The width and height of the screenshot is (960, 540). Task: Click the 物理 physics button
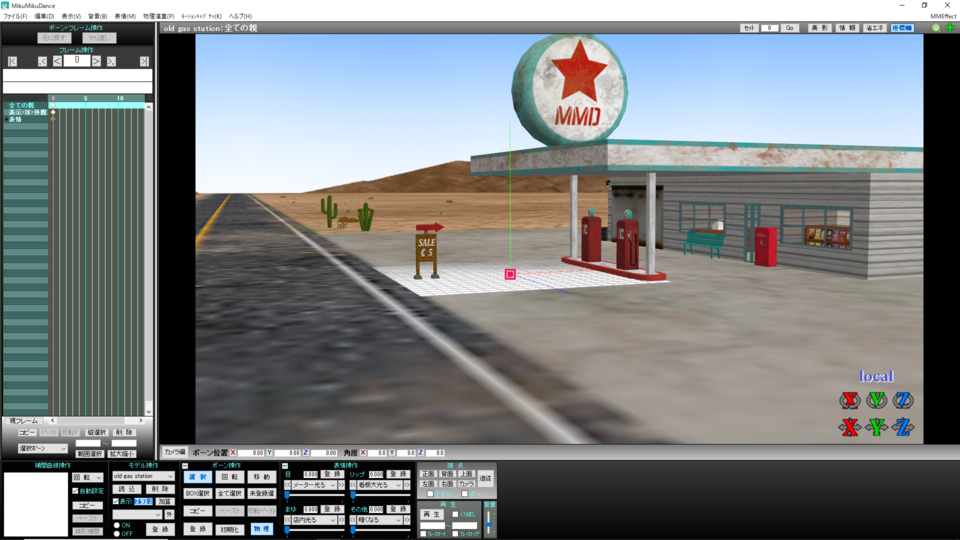261,529
